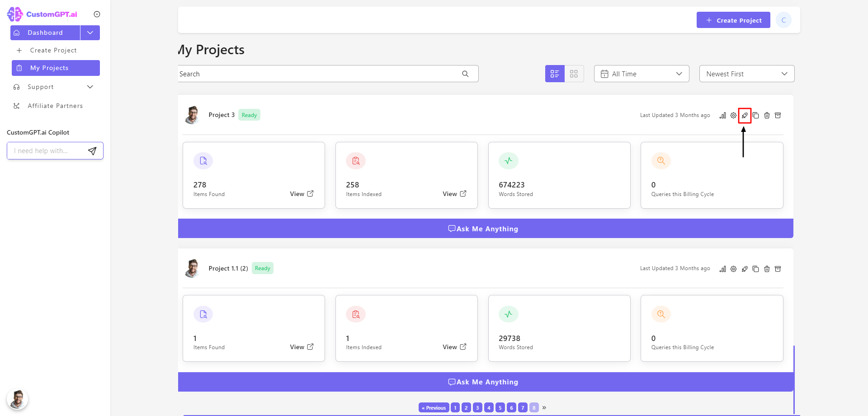Select Dashboard in the sidebar

click(45, 33)
